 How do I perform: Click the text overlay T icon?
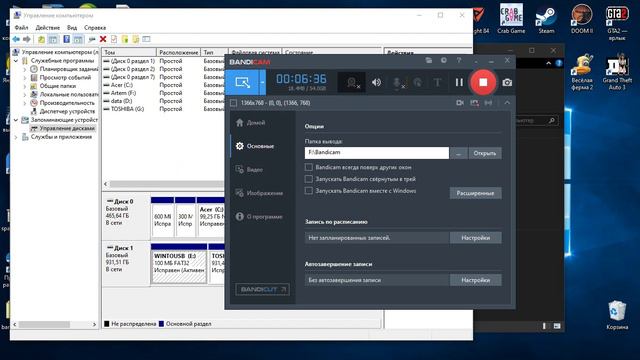[x=437, y=82]
